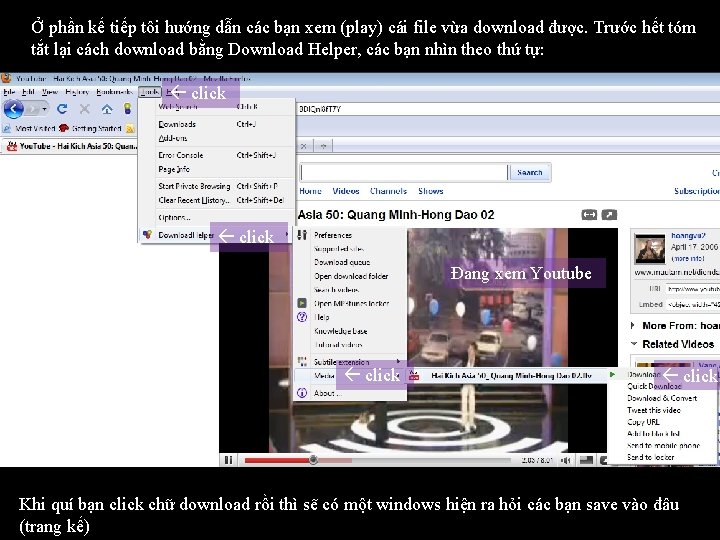Open the Tools menu
The width and height of the screenshot is (720, 540).
(x=150, y=92)
